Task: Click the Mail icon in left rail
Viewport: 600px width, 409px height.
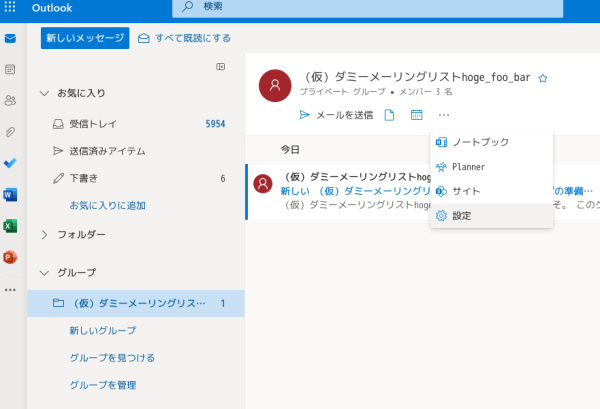Action: coord(11,39)
